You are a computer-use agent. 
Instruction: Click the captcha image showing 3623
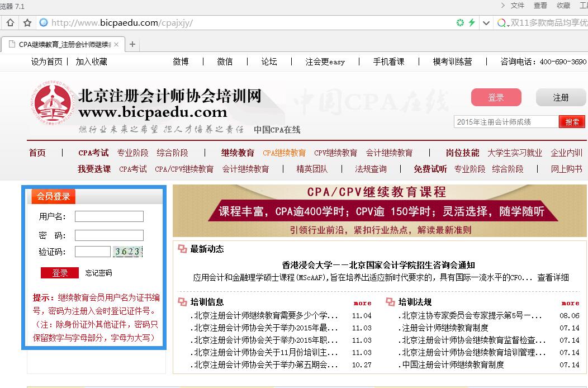point(129,252)
